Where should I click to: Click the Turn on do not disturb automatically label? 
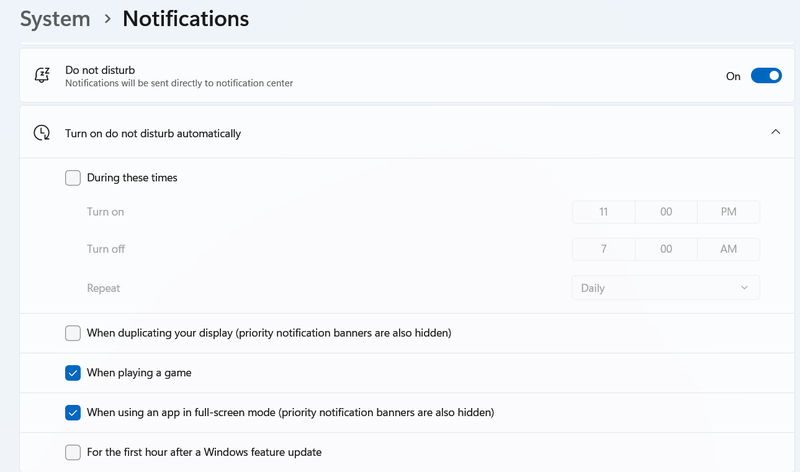153,133
